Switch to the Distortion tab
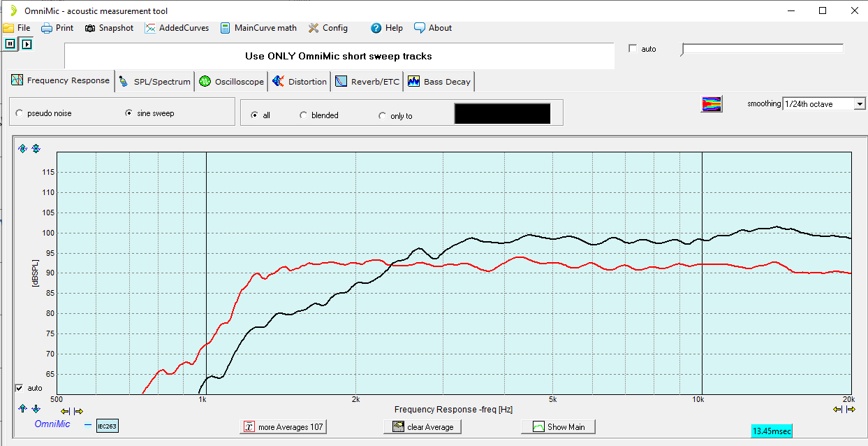The height and width of the screenshot is (446, 868). 300,82
